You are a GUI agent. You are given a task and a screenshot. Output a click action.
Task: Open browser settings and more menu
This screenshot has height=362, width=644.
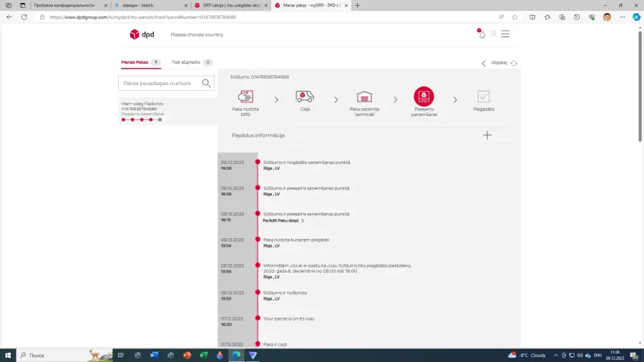pos(623,17)
